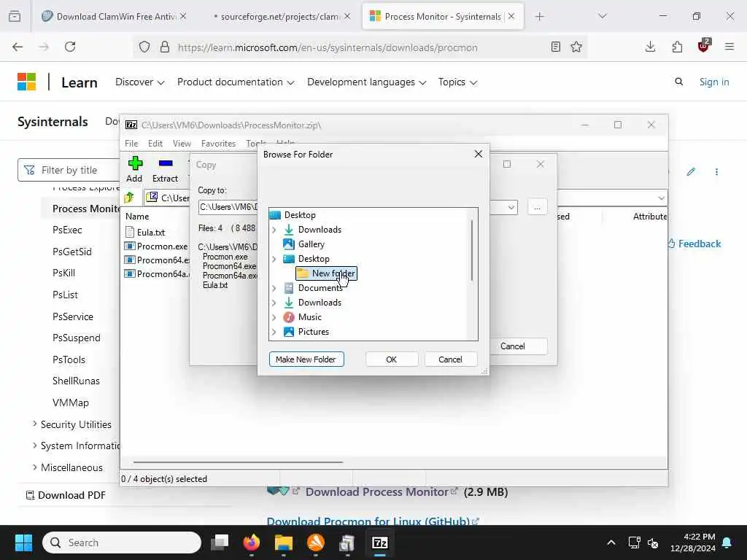The height and width of the screenshot is (560, 747).
Task: Open the Development languages dropdown
Action: pos(366,82)
